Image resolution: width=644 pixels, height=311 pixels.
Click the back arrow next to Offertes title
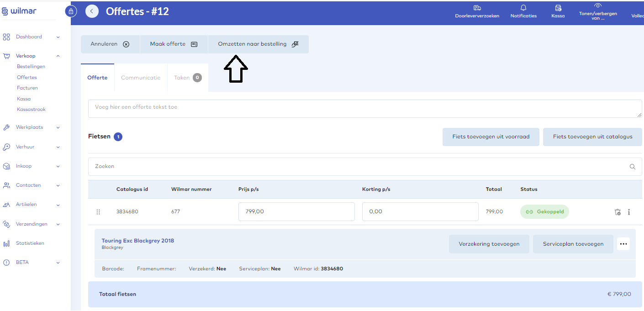click(92, 11)
